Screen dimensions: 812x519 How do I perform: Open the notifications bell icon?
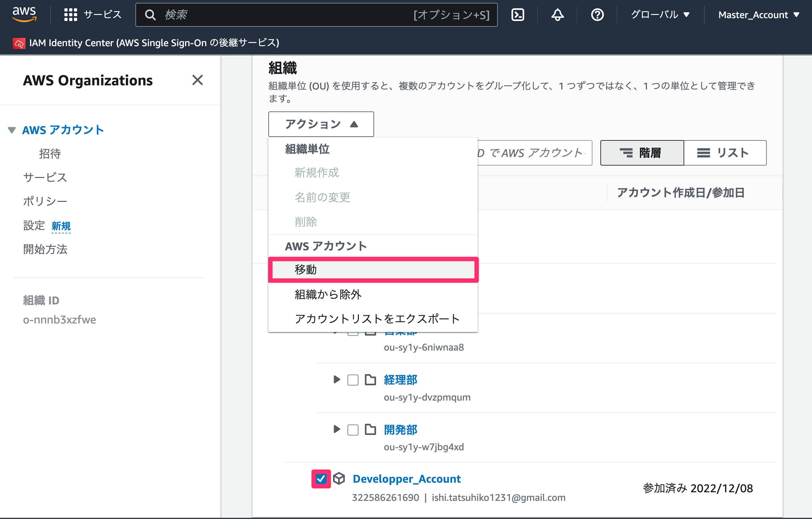(x=557, y=15)
